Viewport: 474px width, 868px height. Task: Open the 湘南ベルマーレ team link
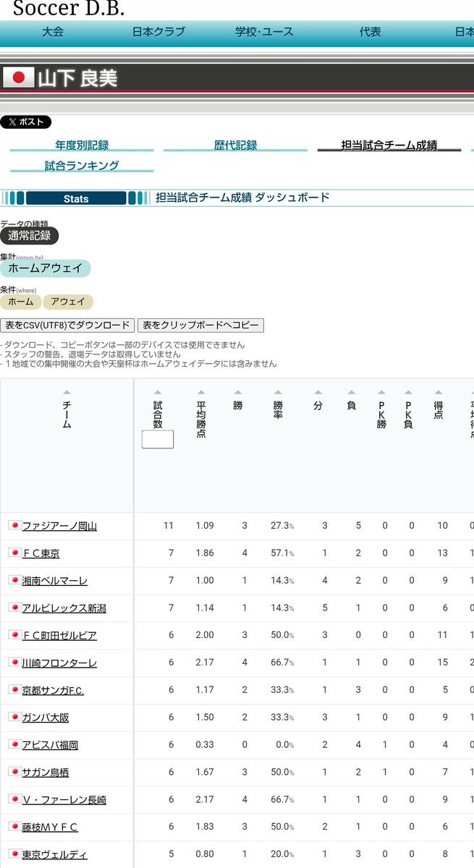click(x=54, y=581)
